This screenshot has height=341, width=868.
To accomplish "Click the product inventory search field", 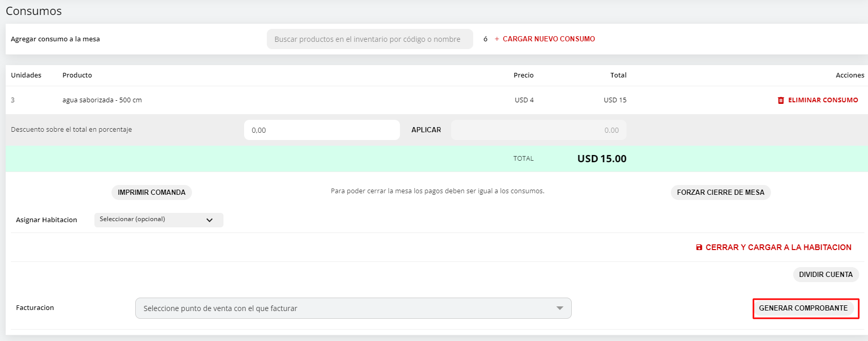I will pyautogui.click(x=369, y=39).
